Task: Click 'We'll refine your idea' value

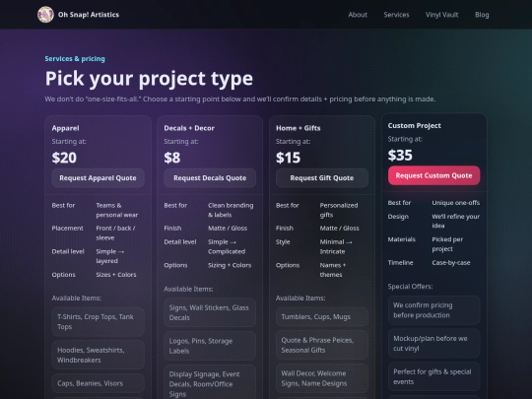Action: point(456,221)
